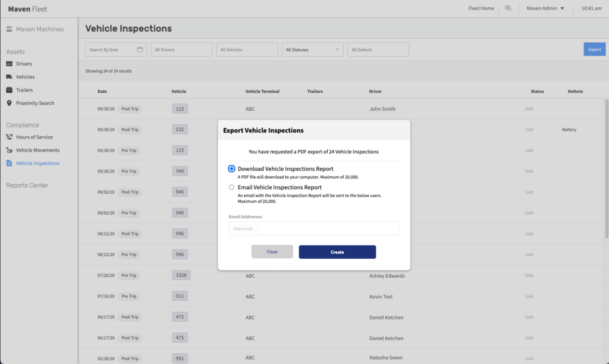Expand the All Statuses dropdown
The width and height of the screenshot is (609, 364).
(313, 50)
